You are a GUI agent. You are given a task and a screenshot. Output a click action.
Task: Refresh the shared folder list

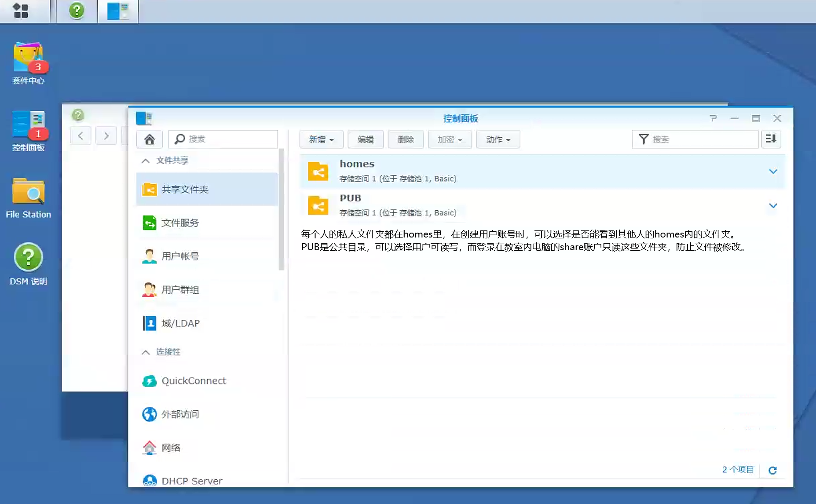(x=772, y=470)
